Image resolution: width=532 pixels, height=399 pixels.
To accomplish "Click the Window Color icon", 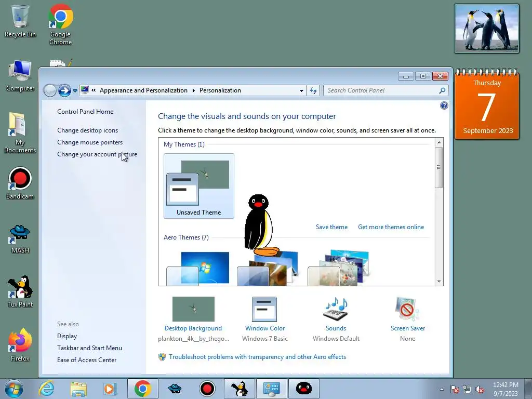I will [x=264, y=309].
